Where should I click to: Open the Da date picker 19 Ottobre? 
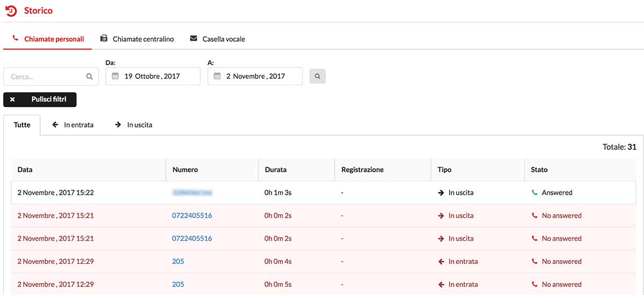tap(152, 76)
